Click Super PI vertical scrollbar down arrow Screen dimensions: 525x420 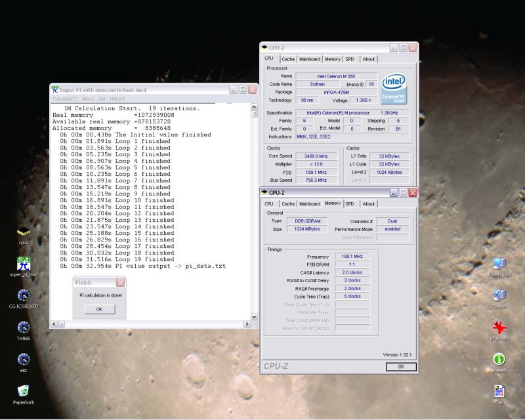[x=254, y=317]
